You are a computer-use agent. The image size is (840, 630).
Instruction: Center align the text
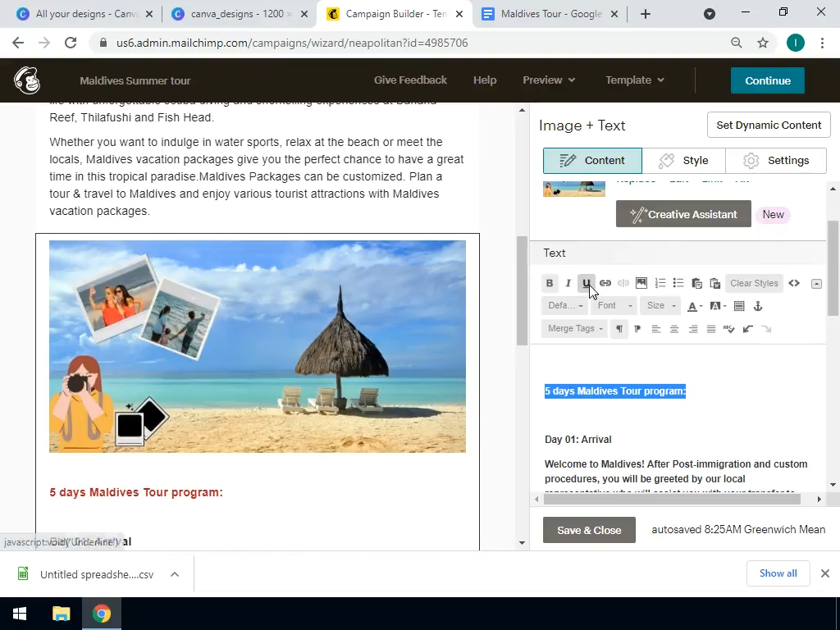point(674,329)
